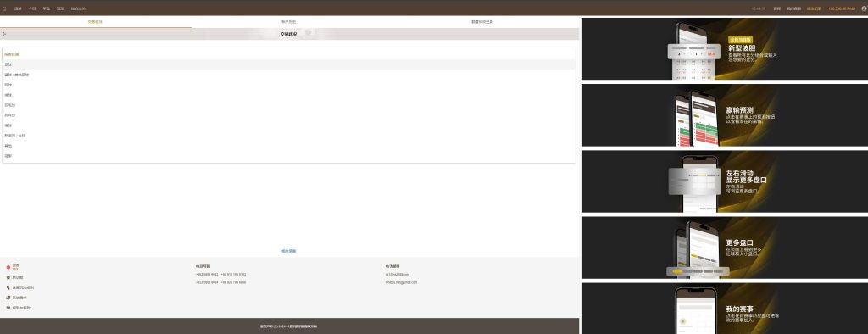Select the 今日 item in top navigation

(x=32, y=8)
